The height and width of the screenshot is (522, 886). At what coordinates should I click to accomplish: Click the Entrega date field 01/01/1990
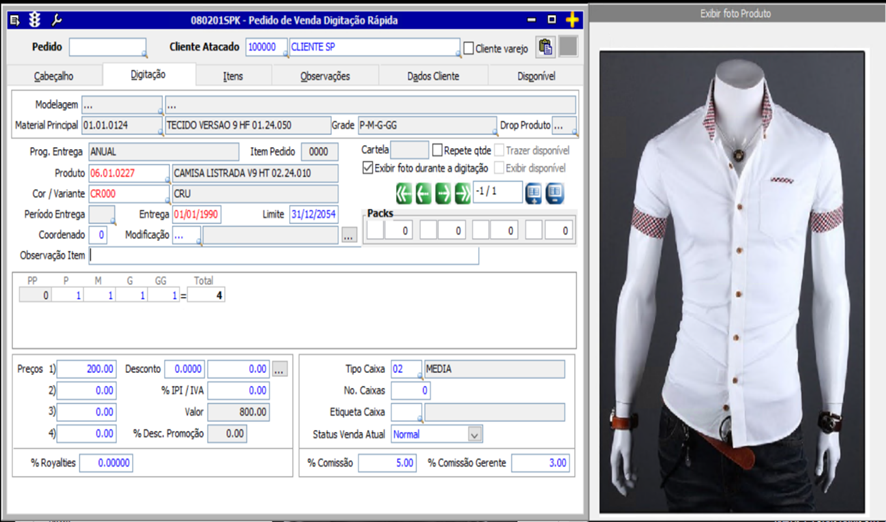[x=197, y=215]
